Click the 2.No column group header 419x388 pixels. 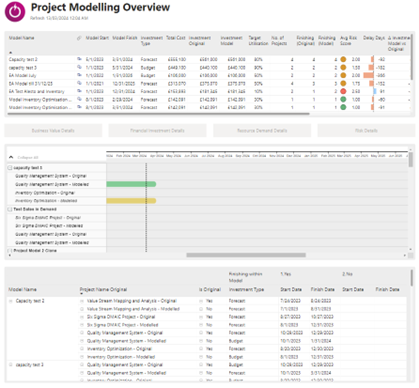click(347, 274)
